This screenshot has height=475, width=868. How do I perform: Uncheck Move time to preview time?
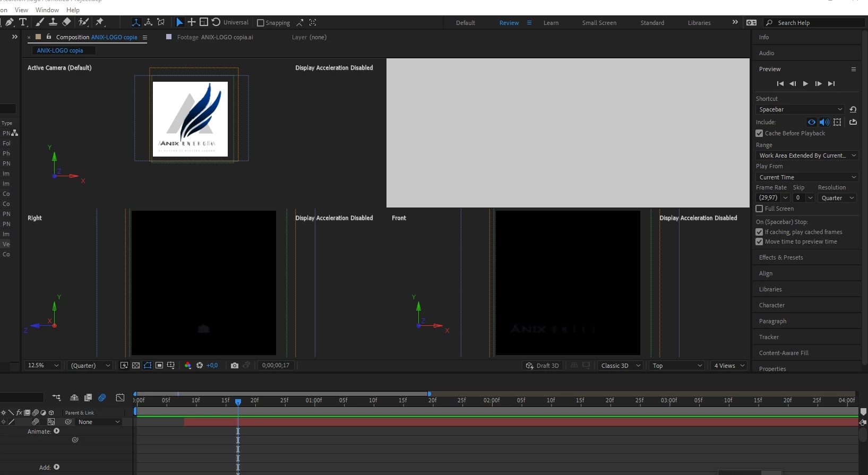point(759,241)
